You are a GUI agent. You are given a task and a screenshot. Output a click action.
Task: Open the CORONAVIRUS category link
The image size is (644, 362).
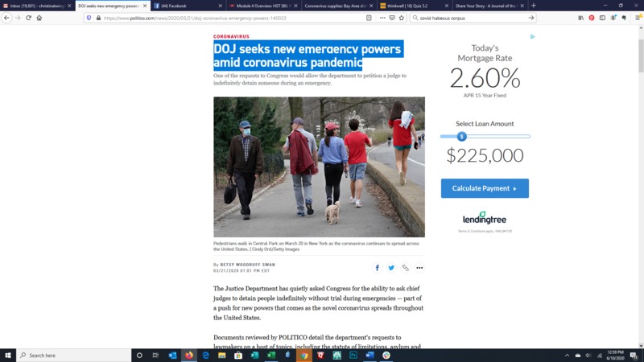point(231,37)
